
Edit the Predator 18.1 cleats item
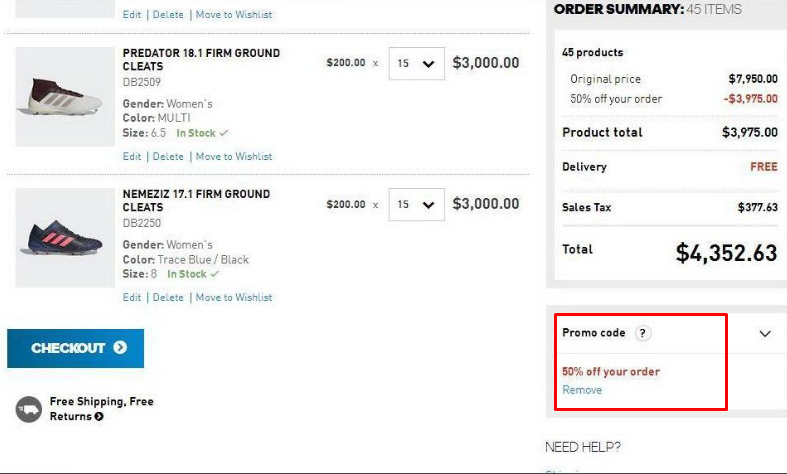pyautogui.click(x=132, y=157)
